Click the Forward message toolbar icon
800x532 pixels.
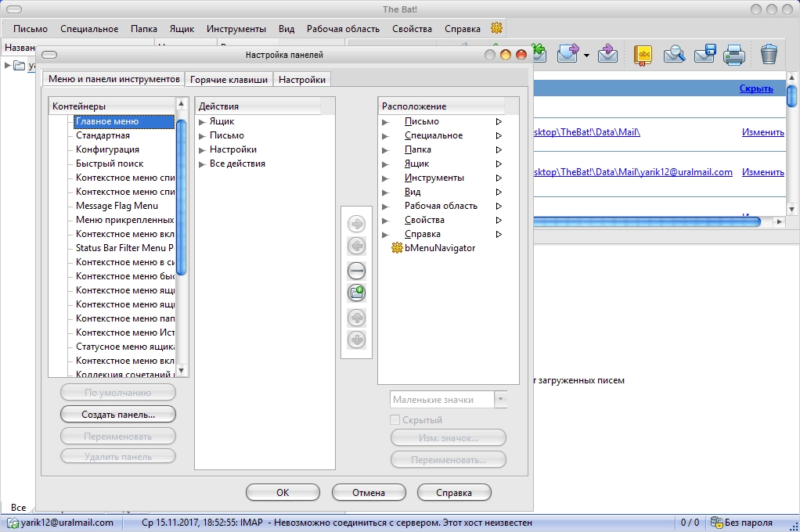(x=568, y=53)
